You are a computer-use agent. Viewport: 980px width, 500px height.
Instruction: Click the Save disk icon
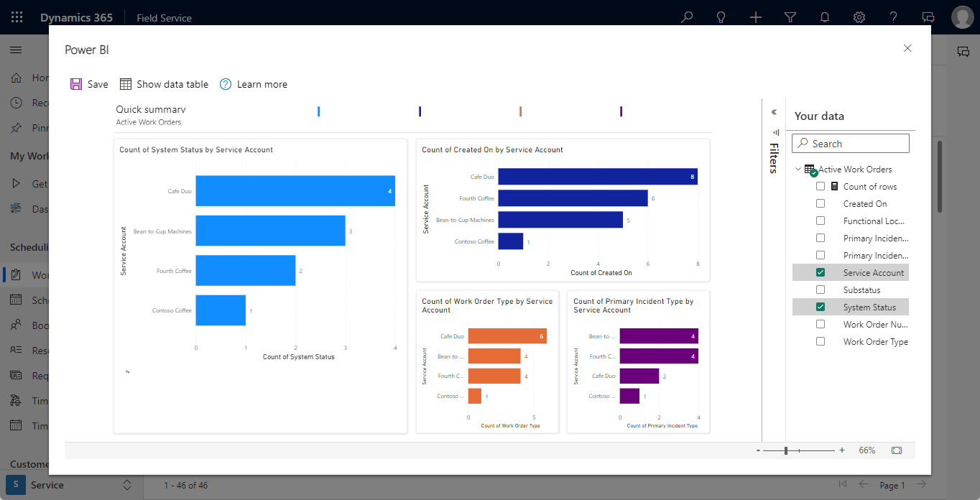click(76, 84)
